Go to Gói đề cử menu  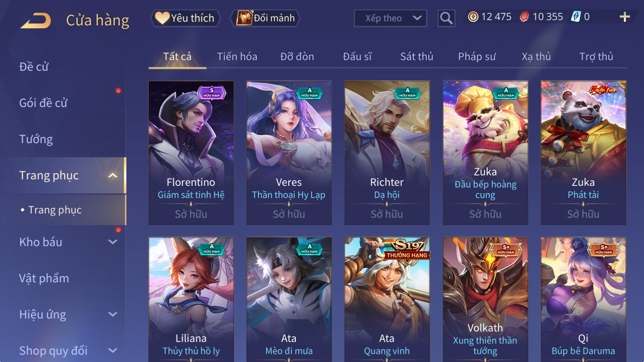(x=43, y=103)
